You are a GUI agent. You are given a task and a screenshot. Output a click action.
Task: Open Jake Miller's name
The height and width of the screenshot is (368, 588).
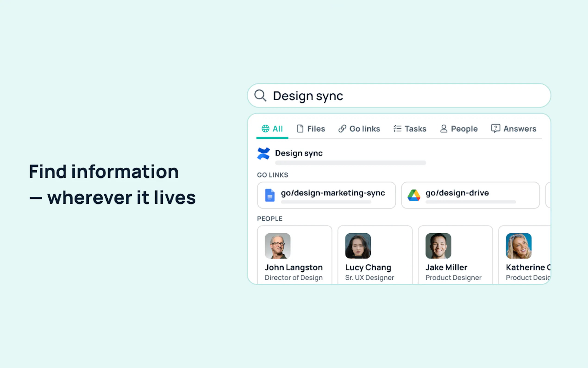pos(446,267)
